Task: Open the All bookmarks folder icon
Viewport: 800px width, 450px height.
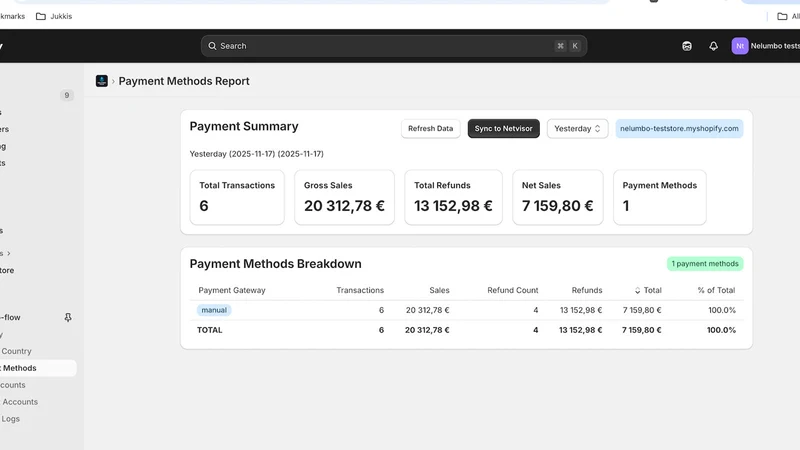Action: click(x=782, y=16)
